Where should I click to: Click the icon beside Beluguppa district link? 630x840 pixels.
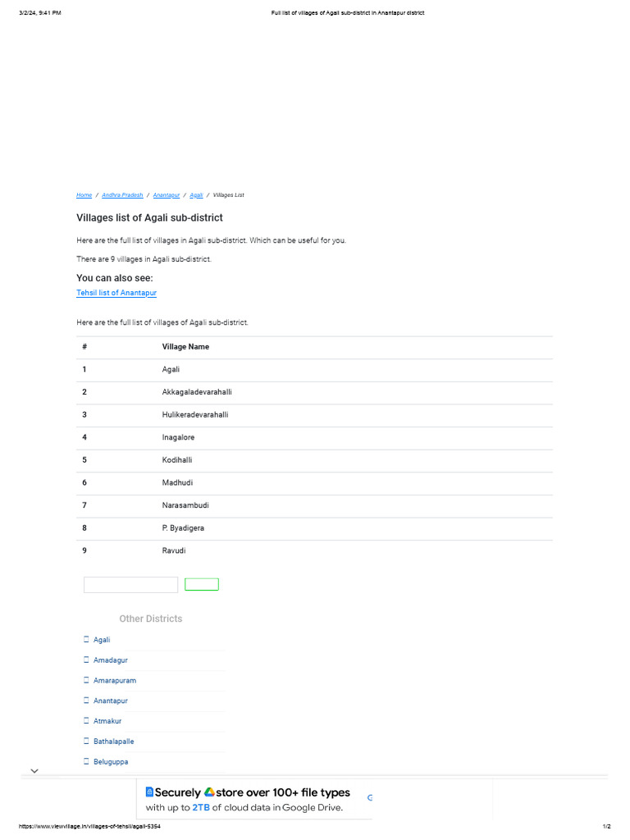[x=86, y=761]
